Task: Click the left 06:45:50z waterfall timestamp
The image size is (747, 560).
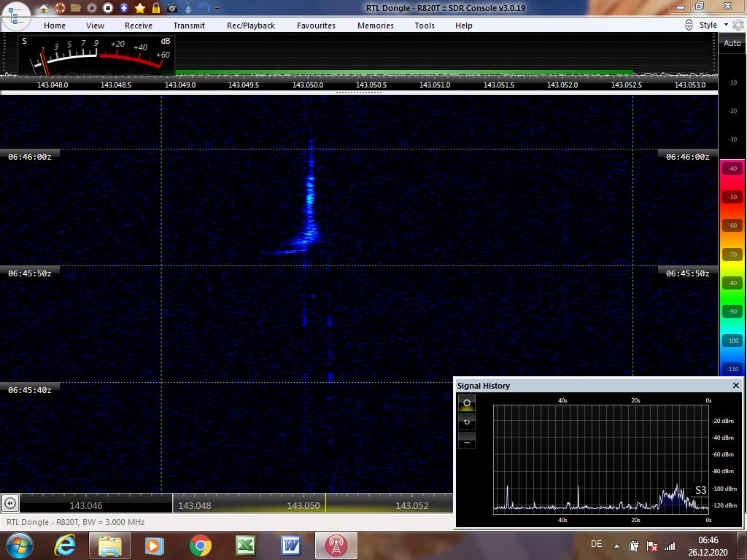Action: pyautogui.click(x=29, y=273)
